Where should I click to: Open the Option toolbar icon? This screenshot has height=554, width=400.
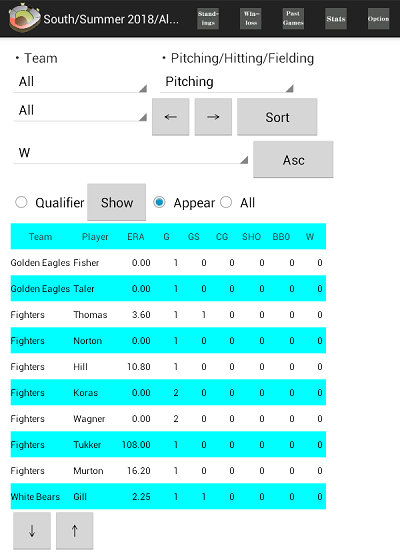pos(378,19)
